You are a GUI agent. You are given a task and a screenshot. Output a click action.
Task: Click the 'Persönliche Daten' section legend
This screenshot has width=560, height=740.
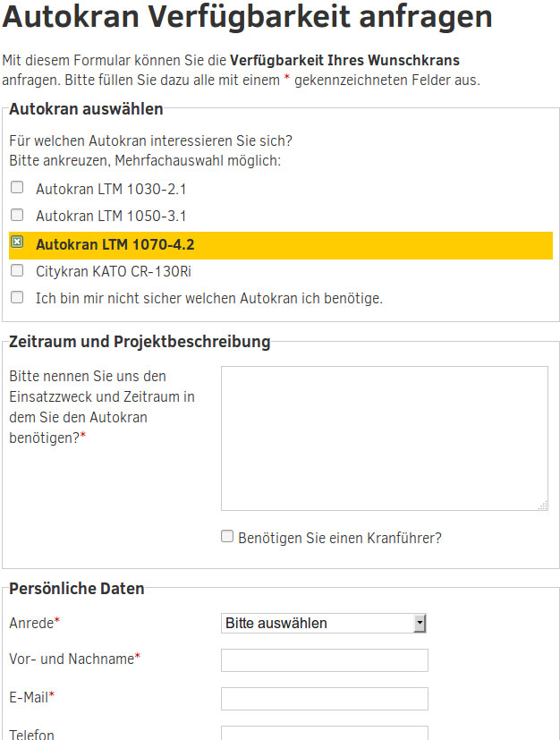(77, 589)
